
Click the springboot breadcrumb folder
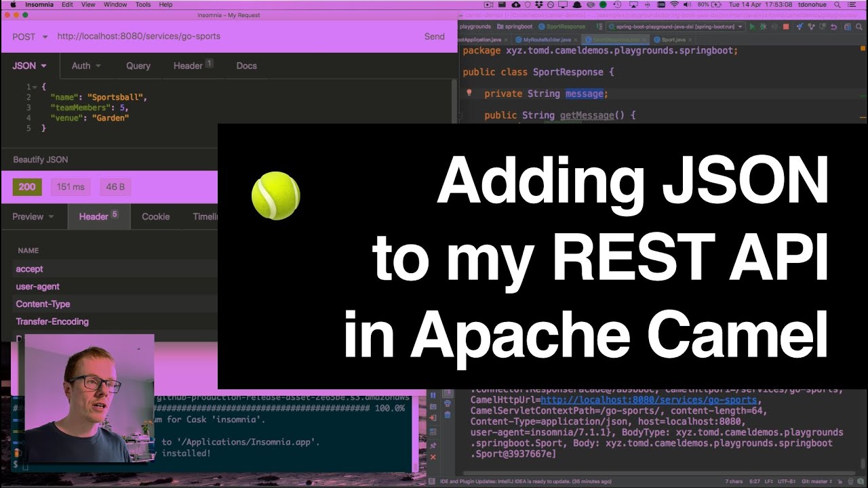[x=515, y=26]
